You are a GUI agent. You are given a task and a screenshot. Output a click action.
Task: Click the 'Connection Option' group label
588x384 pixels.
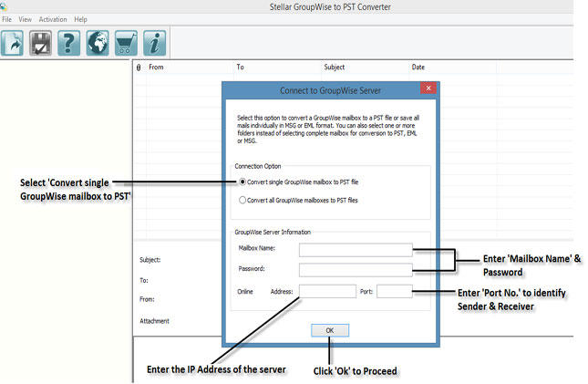pyautogui.click(x=258, y=166)
